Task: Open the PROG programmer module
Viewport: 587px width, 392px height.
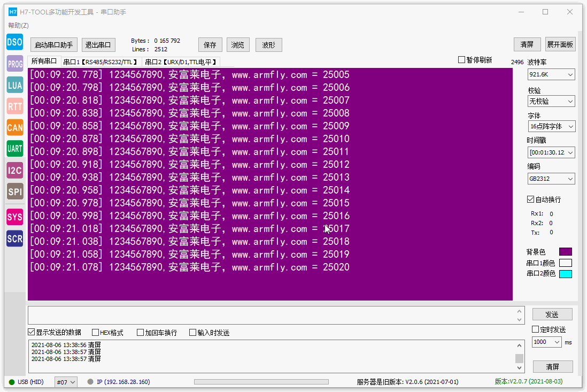Action: [14, 64]
